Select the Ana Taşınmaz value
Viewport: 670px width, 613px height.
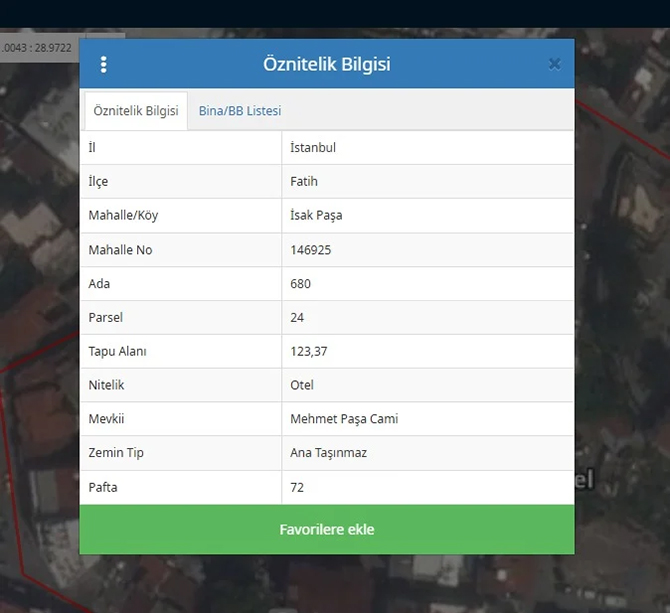click(x=328, y=453)
